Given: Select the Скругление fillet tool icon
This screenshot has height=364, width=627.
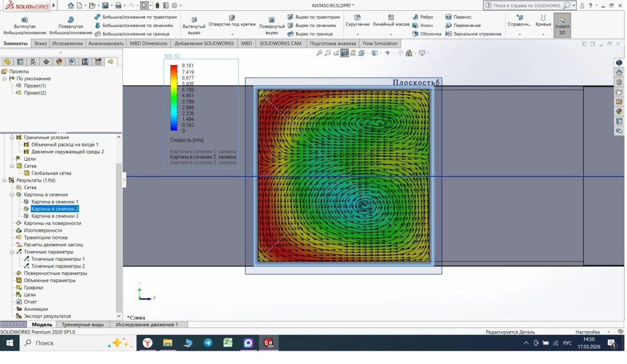Looking at the screenshot, I should (x=357, y=17).
